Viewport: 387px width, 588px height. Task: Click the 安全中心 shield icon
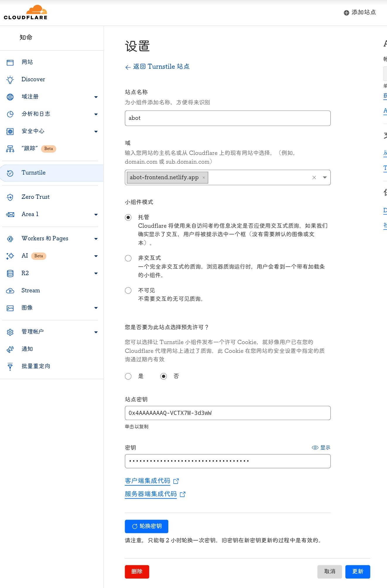[10, 131]
